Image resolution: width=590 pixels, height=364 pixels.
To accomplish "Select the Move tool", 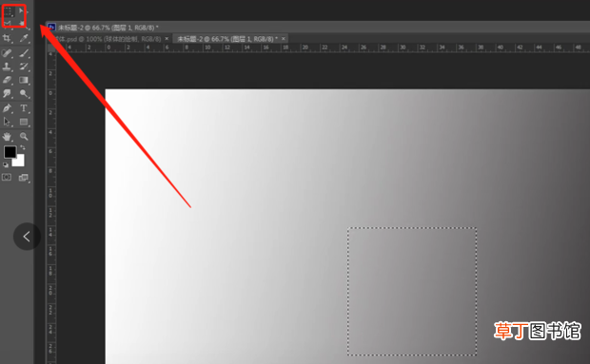I will tap(22, 11).
